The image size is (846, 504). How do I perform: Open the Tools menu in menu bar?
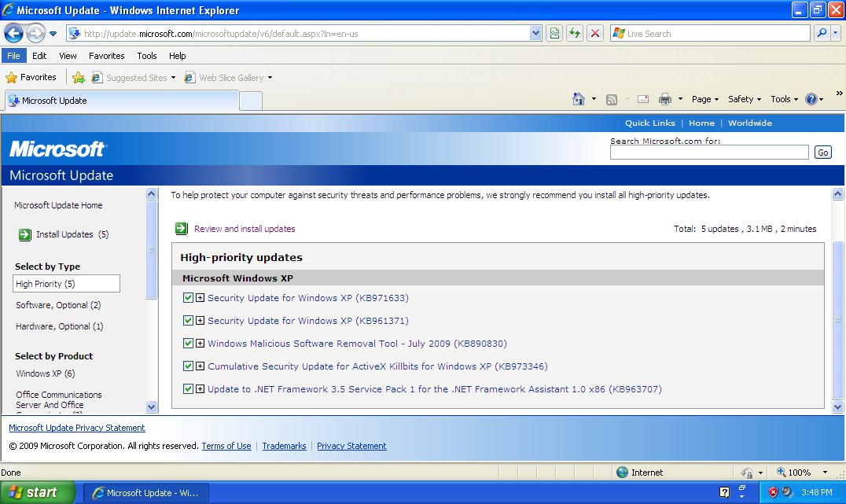pyautogui.click(x=147, y=56)
